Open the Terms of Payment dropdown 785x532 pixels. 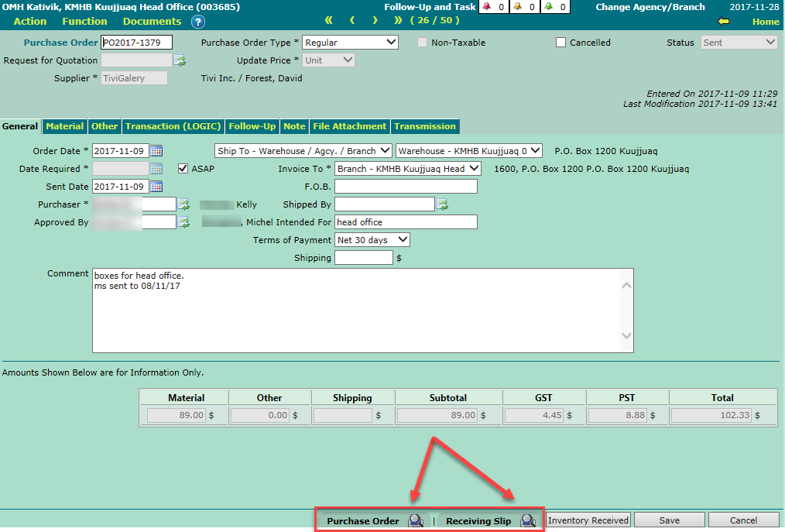point(372,240)
